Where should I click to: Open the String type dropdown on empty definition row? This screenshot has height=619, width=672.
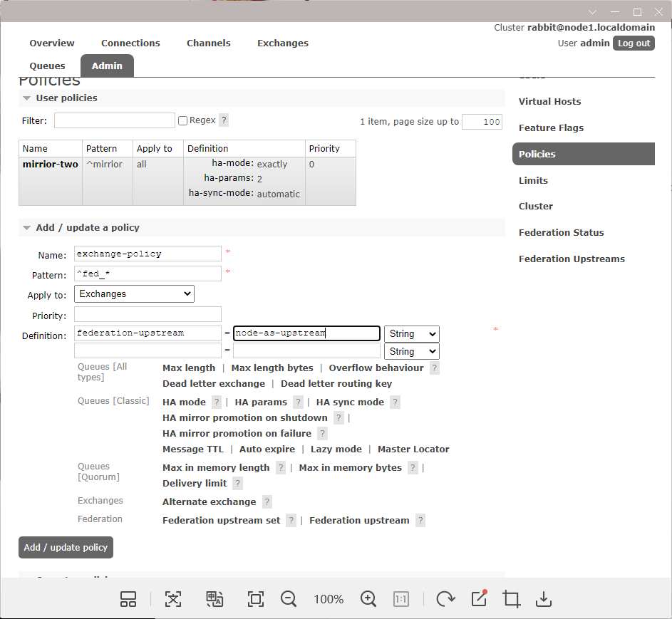coord(412,352)
